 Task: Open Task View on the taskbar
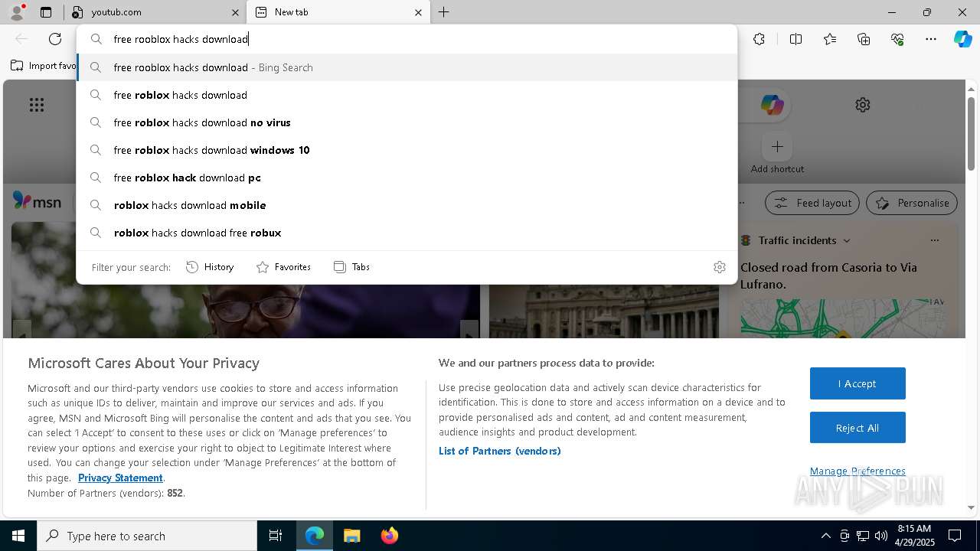(276, 536)
